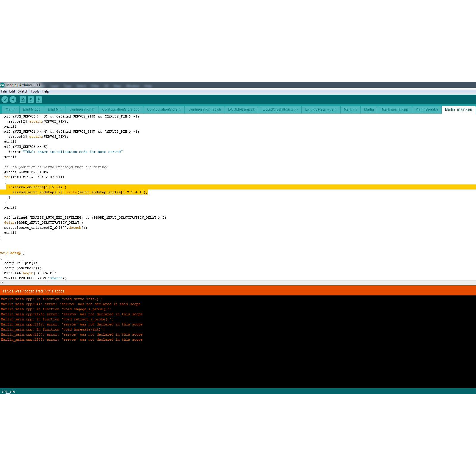Screen dimensions: 476x476
Task: Select the ConfigurationStore.cpp tab
Action: [x=120, y=109]
